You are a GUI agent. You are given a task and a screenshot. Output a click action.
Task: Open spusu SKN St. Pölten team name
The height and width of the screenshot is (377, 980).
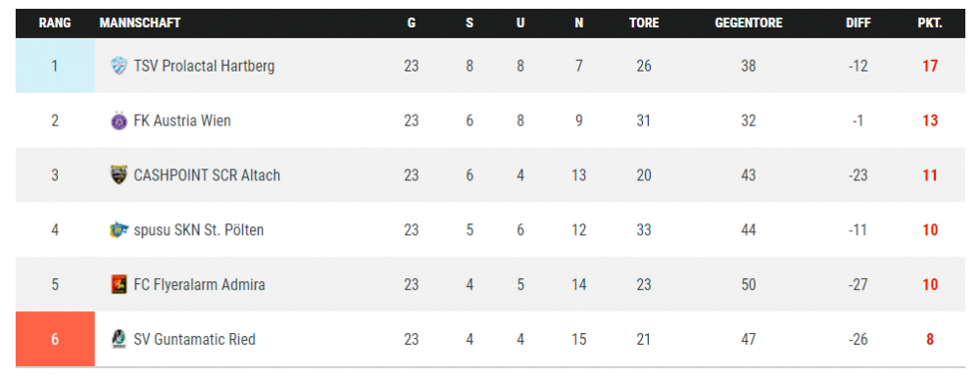199,230
